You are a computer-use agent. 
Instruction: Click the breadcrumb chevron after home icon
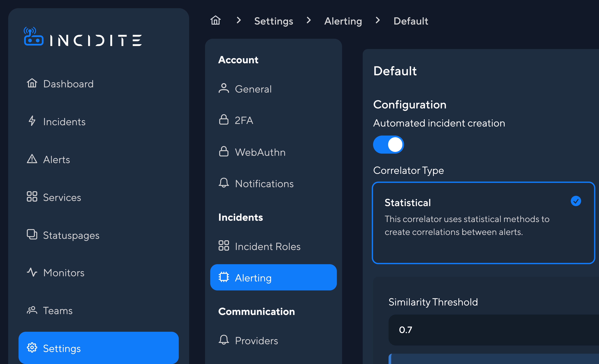coord(239,20)
